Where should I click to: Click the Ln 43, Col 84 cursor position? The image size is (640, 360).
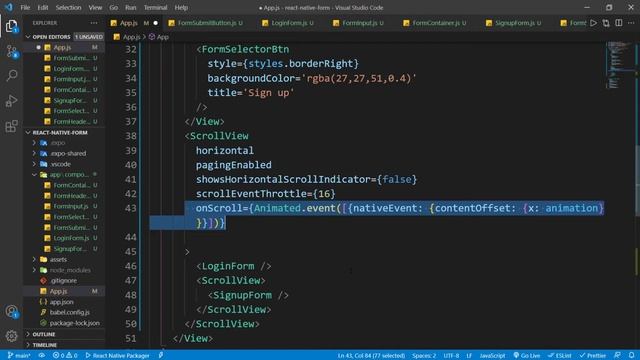[x=371, y=356]
